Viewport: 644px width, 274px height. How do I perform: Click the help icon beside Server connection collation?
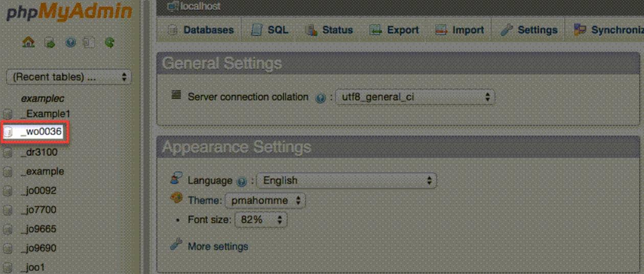(x=320, y=98)
